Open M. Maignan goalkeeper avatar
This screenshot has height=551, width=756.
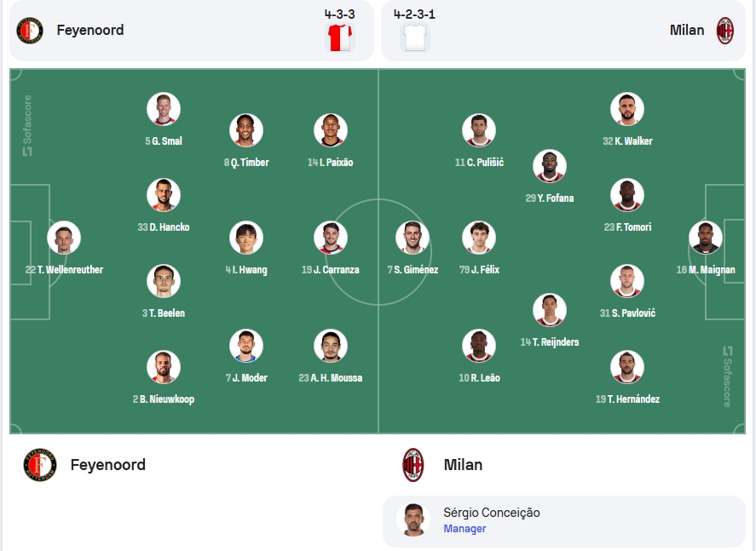[x=706, y=238]
